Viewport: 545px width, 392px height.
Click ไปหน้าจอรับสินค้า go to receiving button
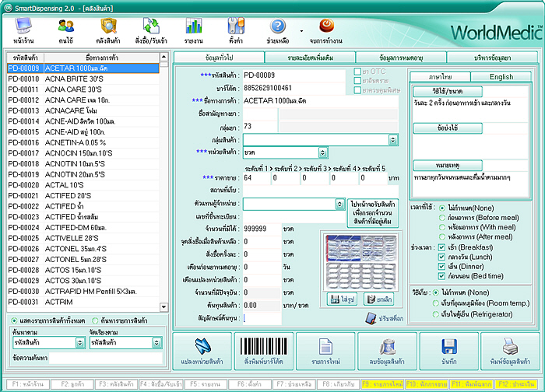(373, 213)
